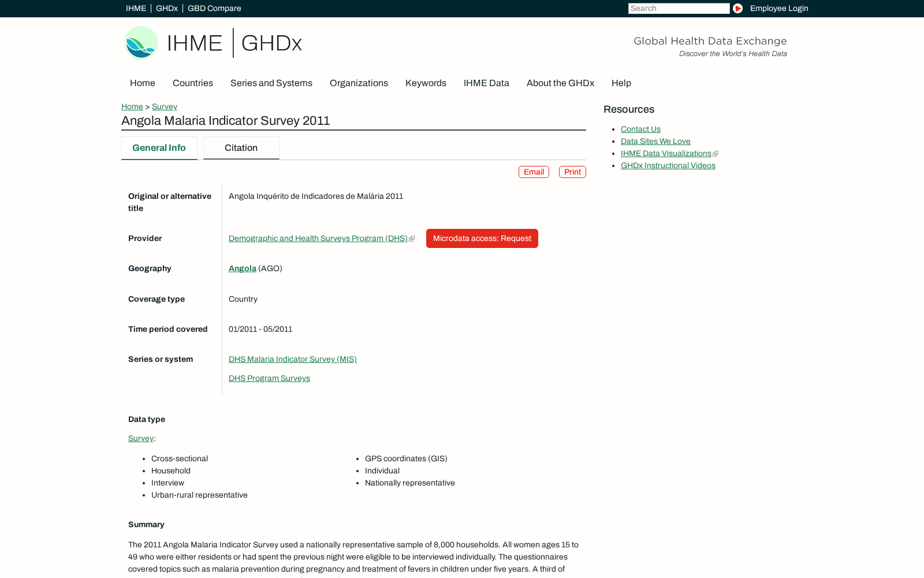The width and height of the screenshot is (924, 578).
Task: Open Series and Systems menu
Action: 271,83
